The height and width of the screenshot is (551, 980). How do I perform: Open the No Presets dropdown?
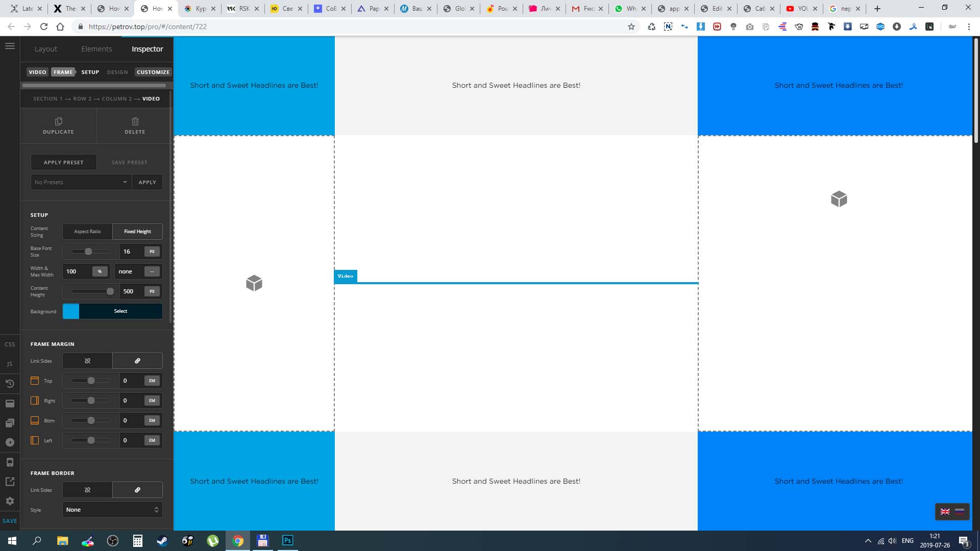click(x=81, y=182)
